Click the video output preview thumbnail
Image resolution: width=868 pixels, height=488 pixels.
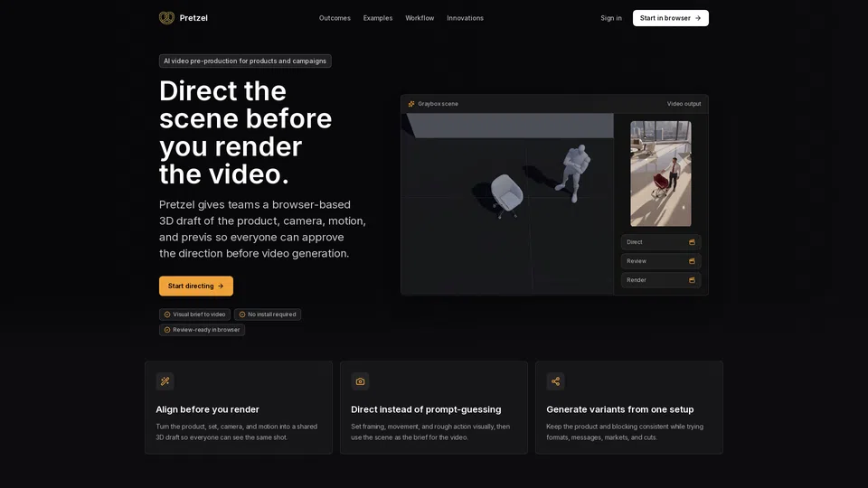pos(661,174)
